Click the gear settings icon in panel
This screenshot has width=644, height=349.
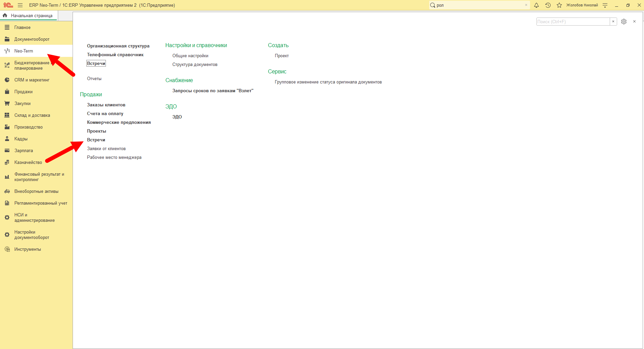click(x=624, y=22)
